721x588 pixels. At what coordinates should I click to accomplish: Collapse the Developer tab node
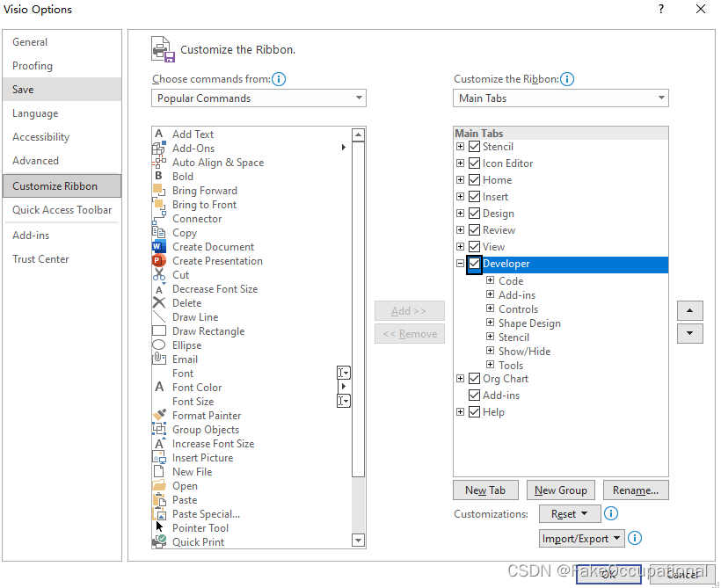tap(460, 264)
